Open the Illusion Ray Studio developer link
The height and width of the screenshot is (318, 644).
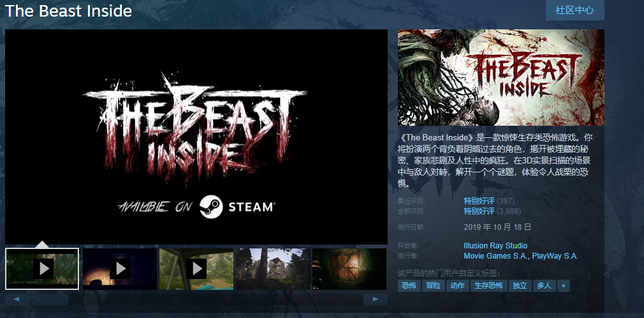[x=495, y=246]
